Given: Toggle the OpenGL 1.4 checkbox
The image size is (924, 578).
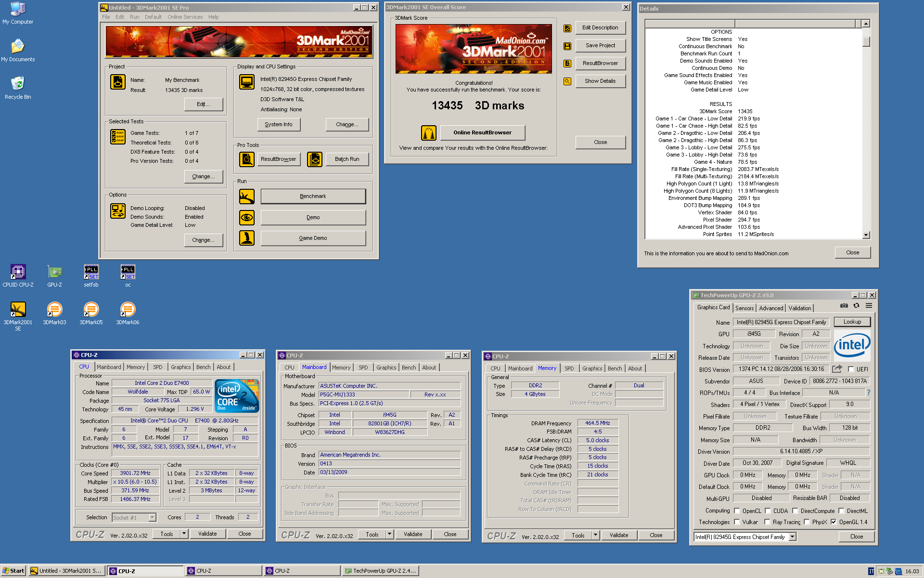Looking at the screenshot, I should pyautogui.click(x=834, y=522).
